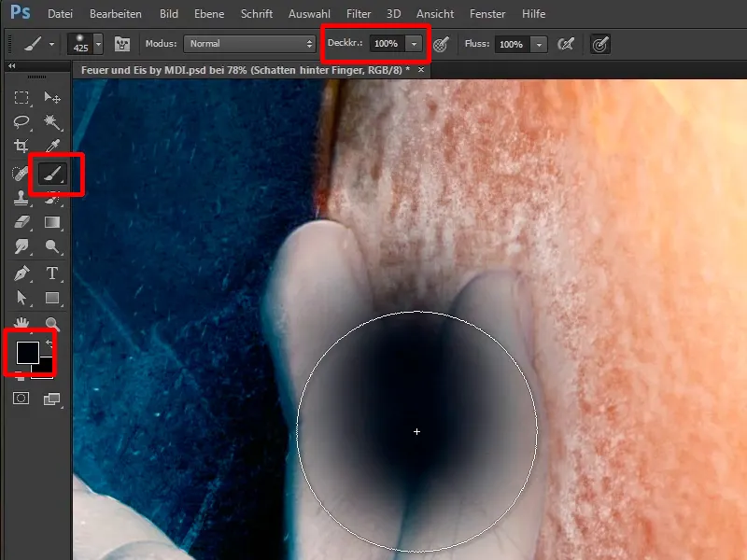Image resolution: width=747 pixels, height=560 pixels.
Task: Select the Horizontal Type tool
Action: pyautogui.click(x=52, y=273)
